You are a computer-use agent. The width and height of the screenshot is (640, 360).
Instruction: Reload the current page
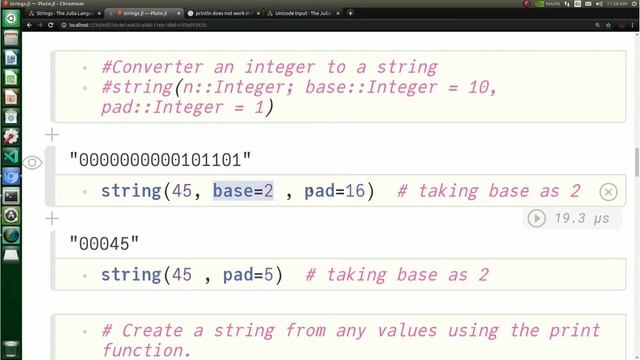point(51,25)
